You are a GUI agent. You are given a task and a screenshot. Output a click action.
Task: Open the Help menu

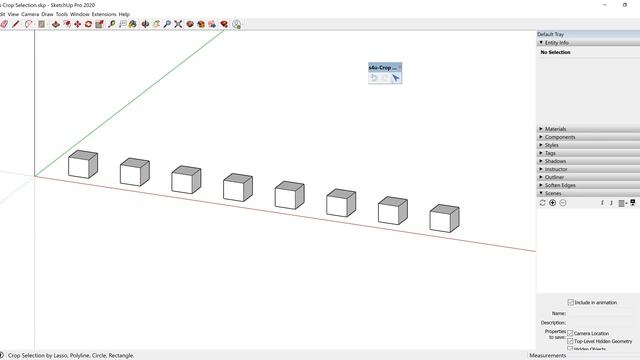124,14
